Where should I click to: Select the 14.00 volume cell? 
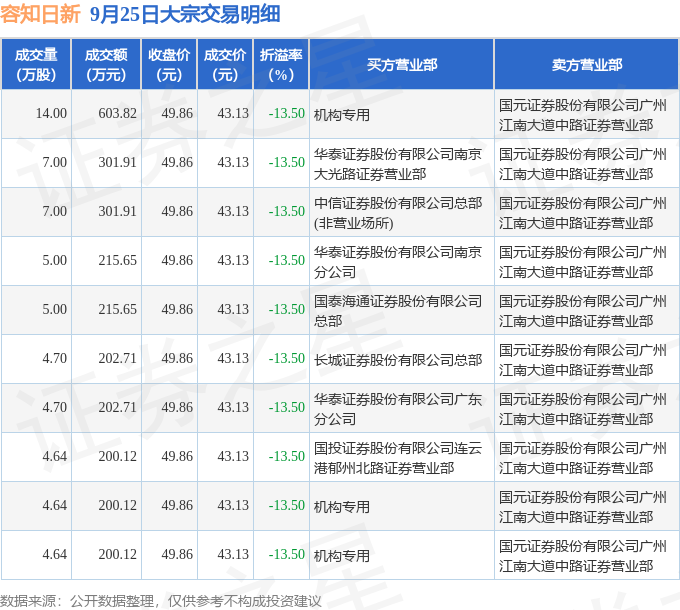51,114
